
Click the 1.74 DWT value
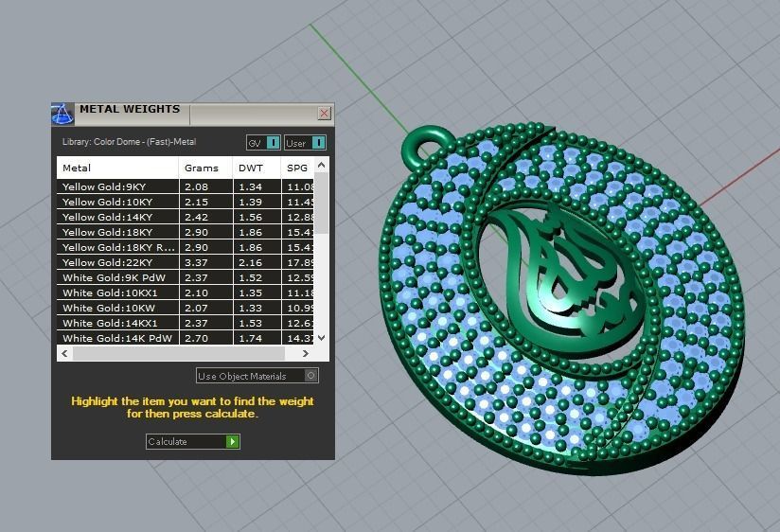[x=250, y=338]
